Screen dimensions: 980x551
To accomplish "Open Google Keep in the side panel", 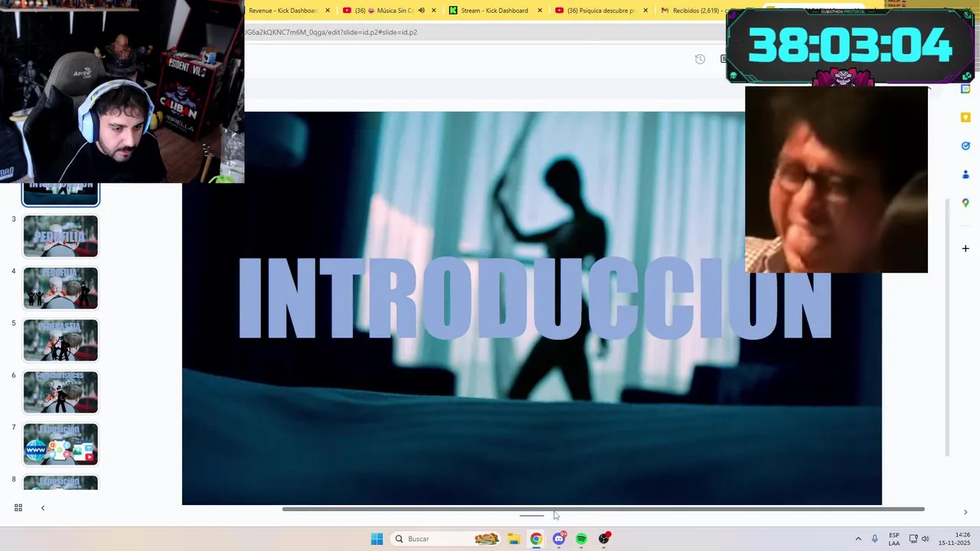I will (x=965, y=117).
